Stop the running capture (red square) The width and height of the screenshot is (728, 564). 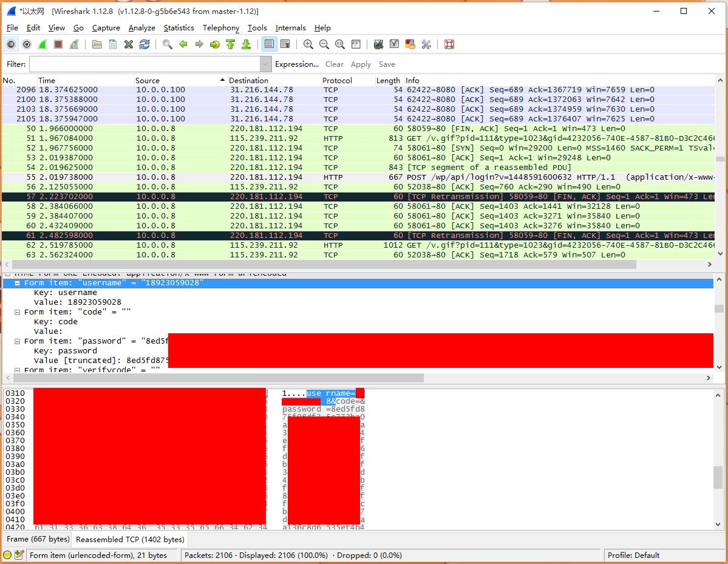(58, 44)
